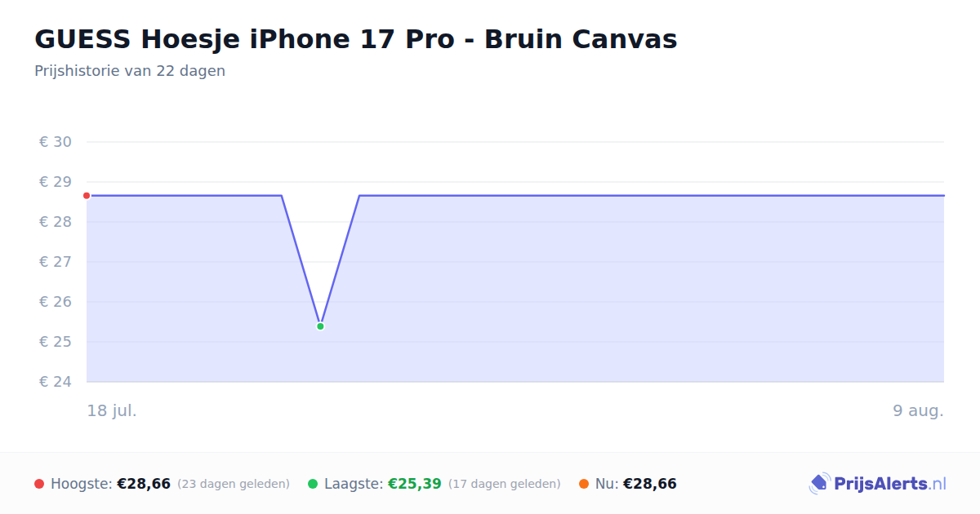Image resolution: width=980 pixels, height=514 pixels.
Task: Click the orange Nu legend dot
Action: [x=584, y=484]
